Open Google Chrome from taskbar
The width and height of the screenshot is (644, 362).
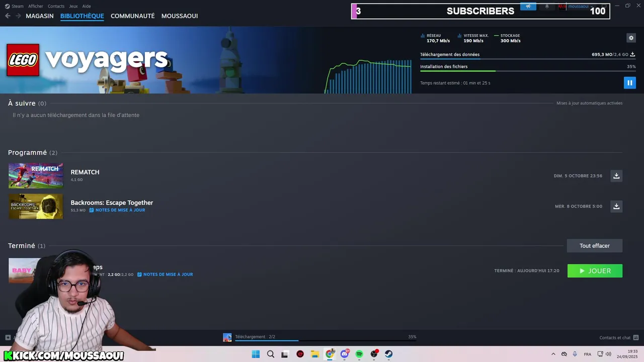pyautogui.click(x=330, y=354)
